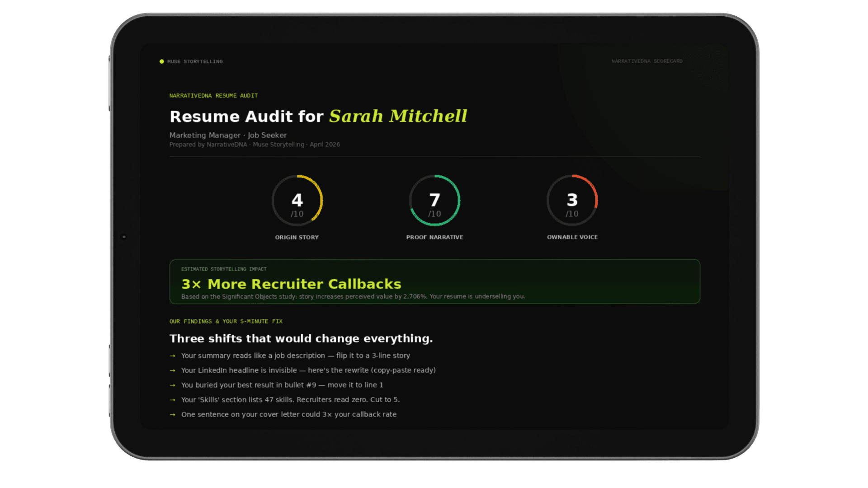Click arrow beside Skills section line
The width and height of the screenshot is (868, 488).
coord(172,400)
